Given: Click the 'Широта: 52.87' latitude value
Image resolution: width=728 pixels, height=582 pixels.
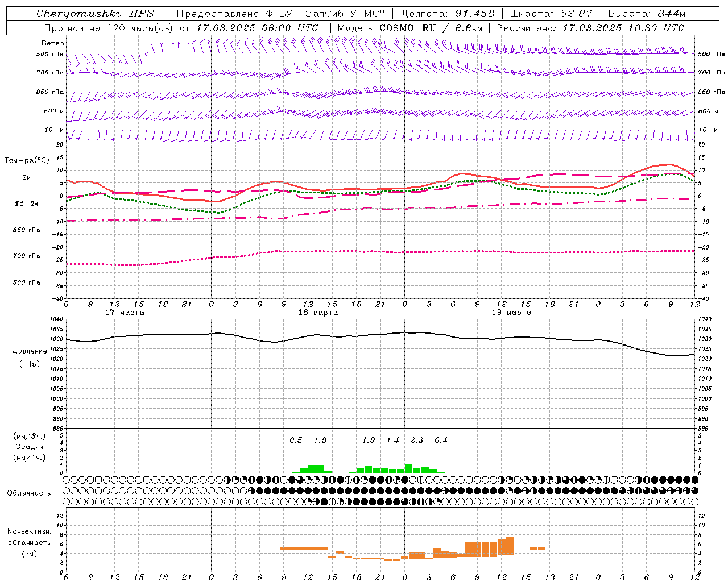Looking at the screenshot, I should 551,14.
